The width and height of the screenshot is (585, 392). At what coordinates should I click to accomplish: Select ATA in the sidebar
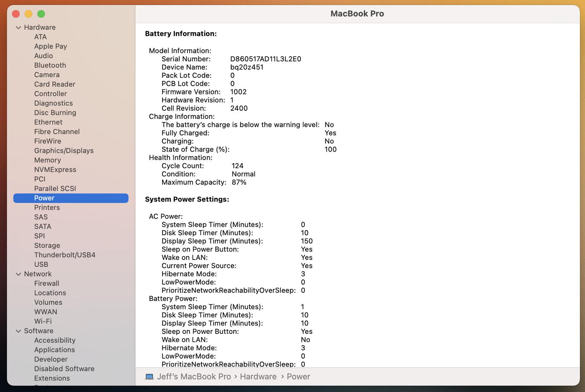coord(40,37)
